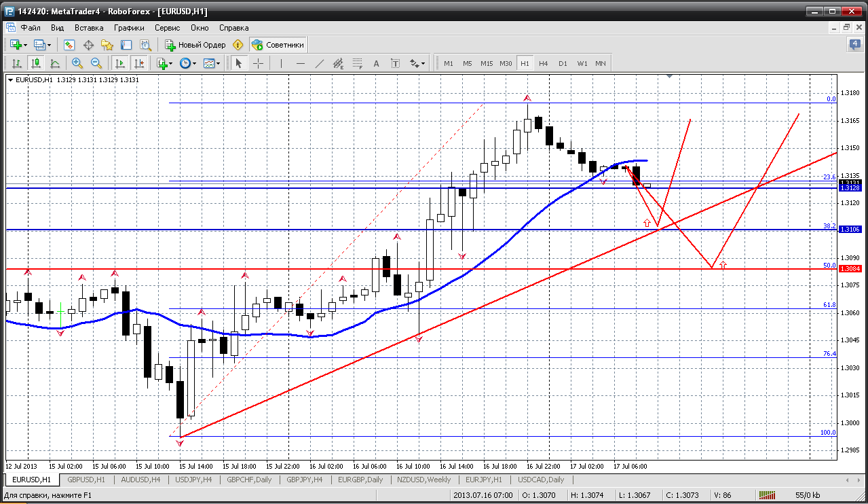The height and width of the screenshot is (504, 868).
Task: Open the Графики menu
Action: pos(129,28)
